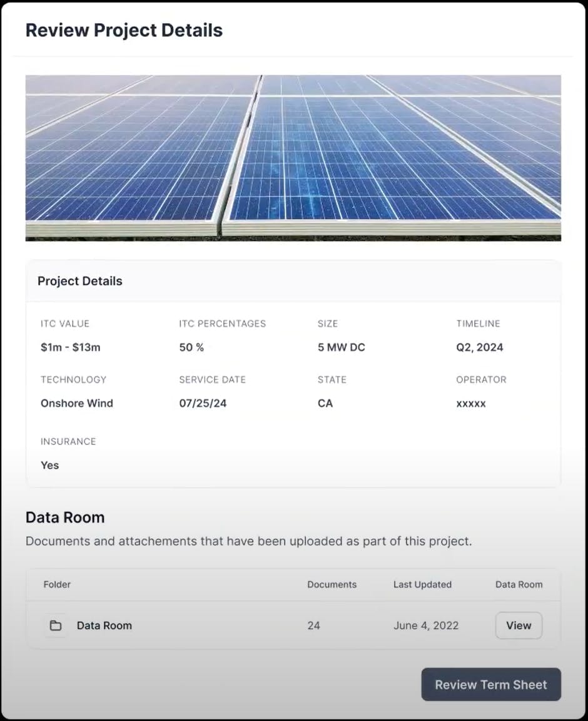Click the Last Updated column header
The width and height of the screenshot is (588, 721).
[x=422, y=585]
